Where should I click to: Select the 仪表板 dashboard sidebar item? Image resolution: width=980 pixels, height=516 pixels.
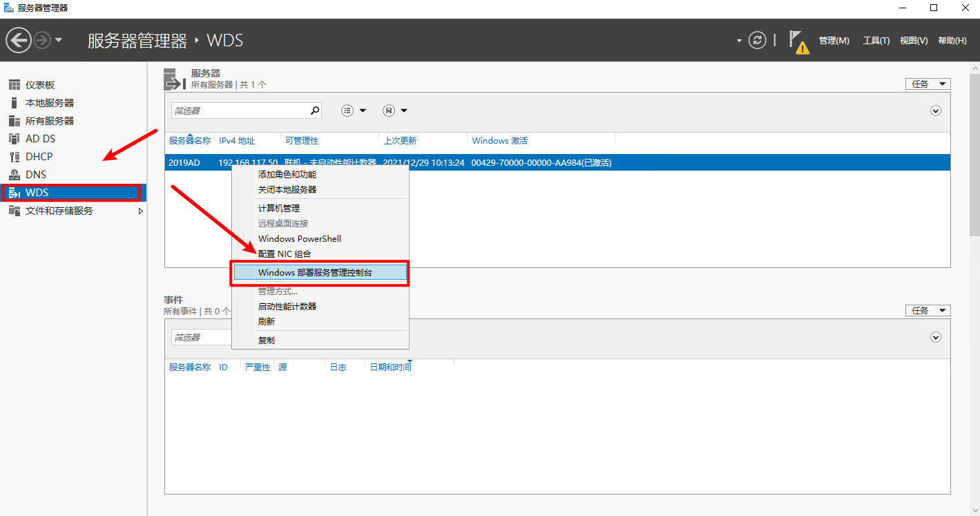40,85
